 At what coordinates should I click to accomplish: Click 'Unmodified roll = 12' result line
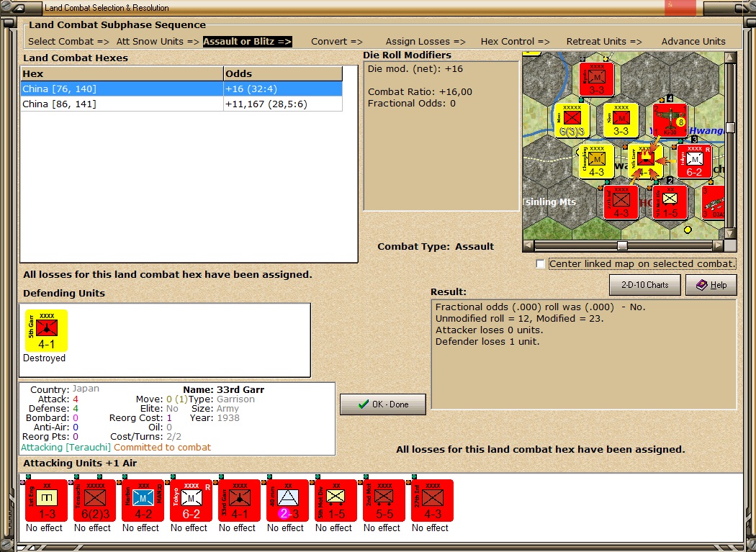coord(519,319)
